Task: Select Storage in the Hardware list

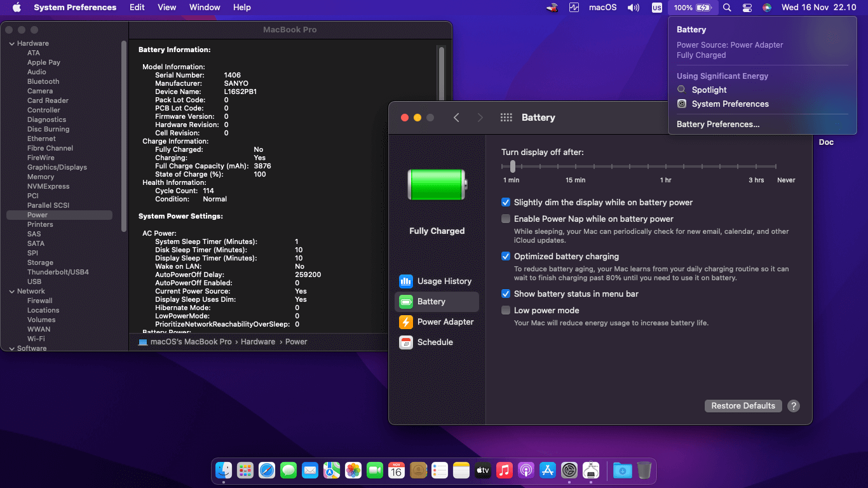Action: (x=40, y=263)
